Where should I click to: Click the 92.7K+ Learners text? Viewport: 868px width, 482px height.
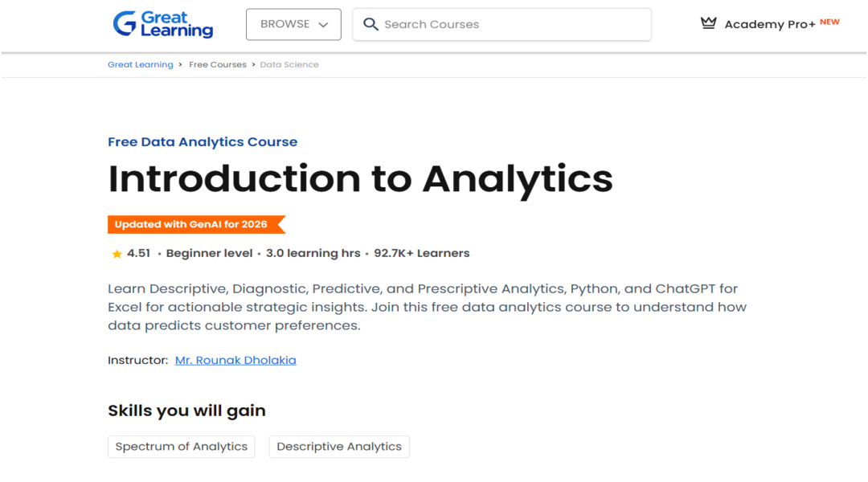(x=421, y=253)
